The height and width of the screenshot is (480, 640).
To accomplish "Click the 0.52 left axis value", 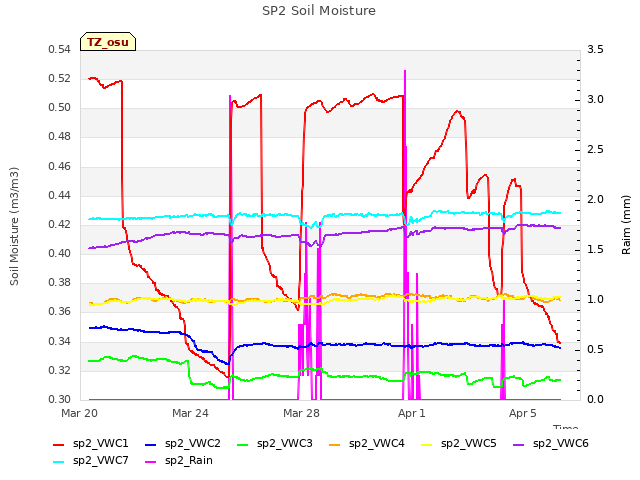I will pos(60,79).
